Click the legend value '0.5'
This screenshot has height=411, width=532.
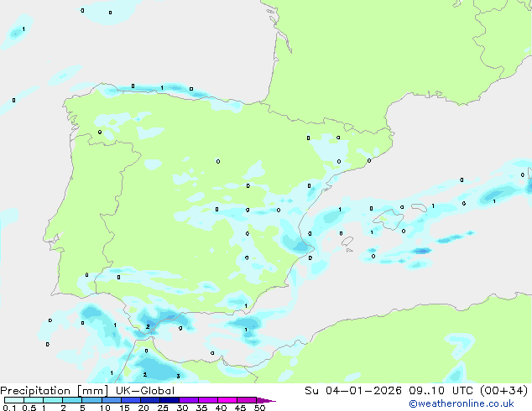(29, 408)
